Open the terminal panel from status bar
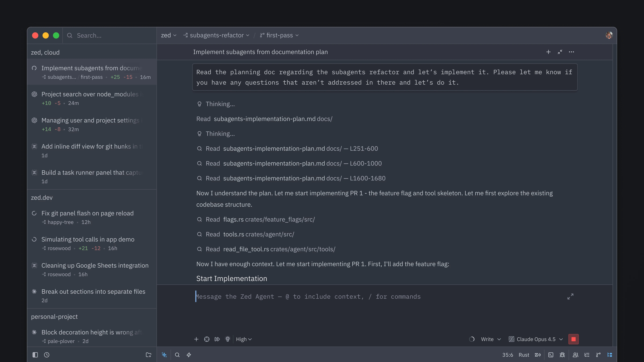The width and height of the screenshot is (644, 362). tap(551, 355)
